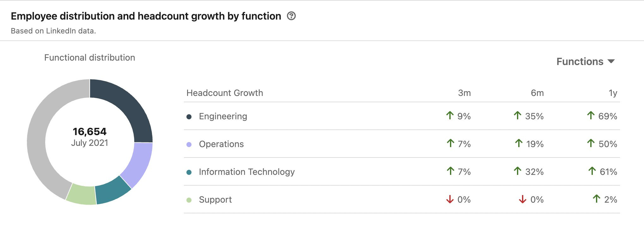Click Support's red 3m down arrow
This screenshot has width=644, height=226.
coord(450,199)
